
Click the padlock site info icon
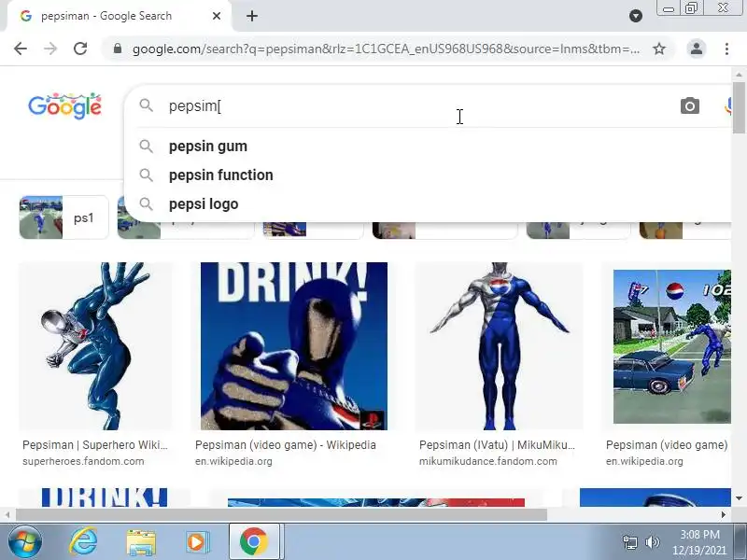[118, 49]
